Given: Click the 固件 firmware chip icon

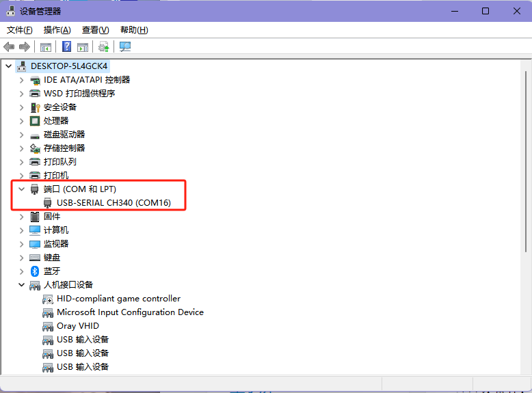Looking at the screenshot, I should click(x=35, y=217).
